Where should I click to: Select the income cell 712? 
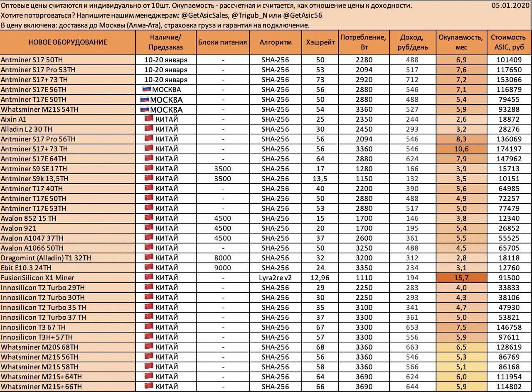[x=412, y=80]
